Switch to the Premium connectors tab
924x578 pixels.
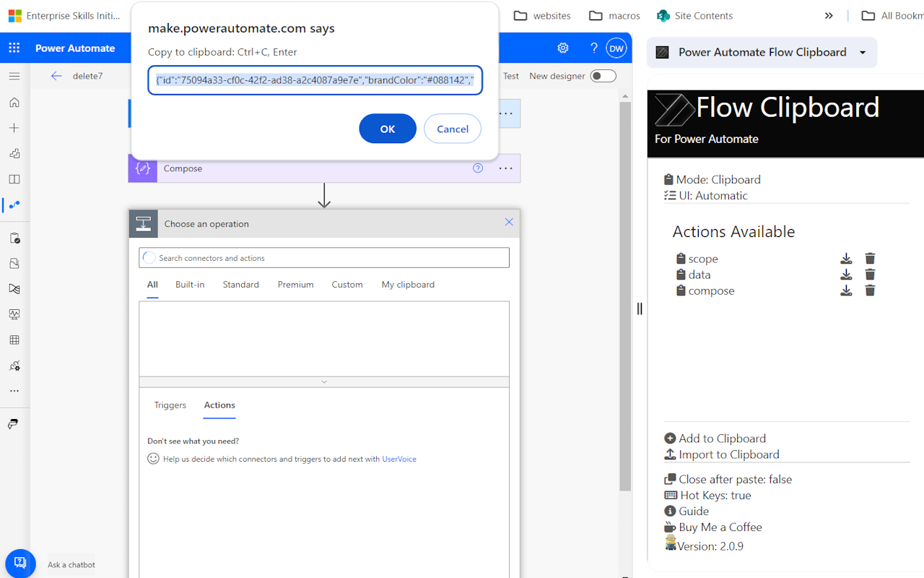pos(295,285)
